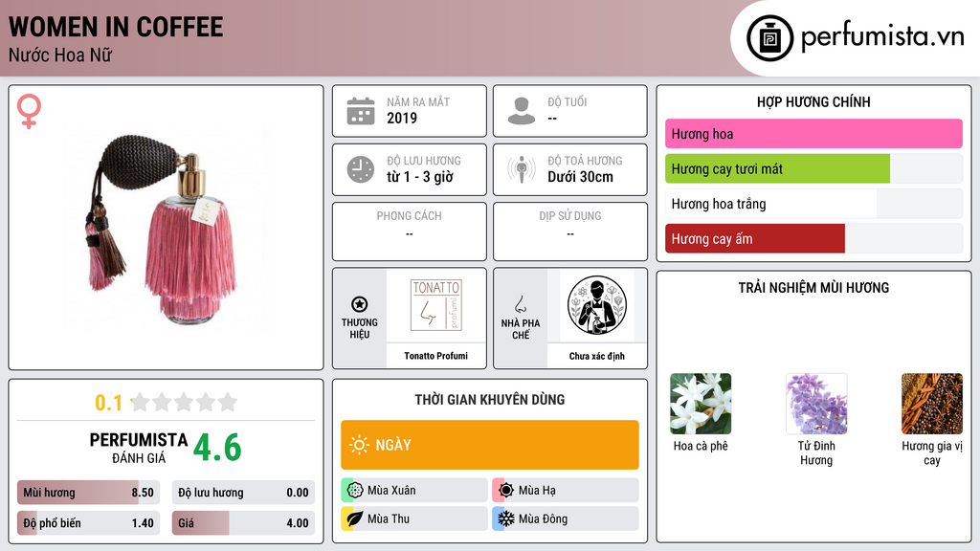This screenshot has height=551, width=980.
Task: Click the perfumista.vn site name
Action: point(882,37)
